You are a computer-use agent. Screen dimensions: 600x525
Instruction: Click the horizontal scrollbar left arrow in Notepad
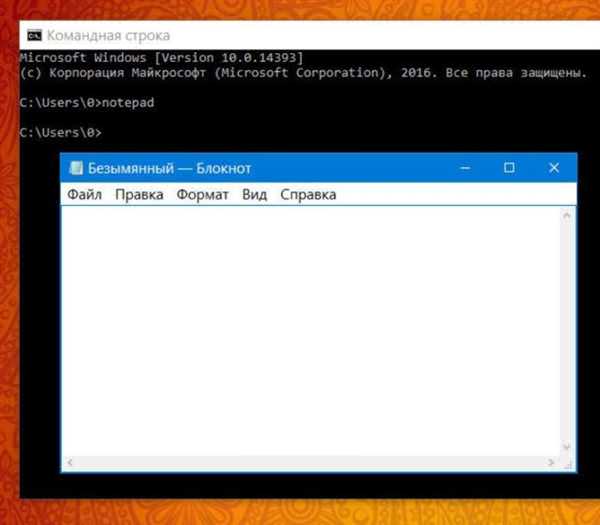point(70,462)
